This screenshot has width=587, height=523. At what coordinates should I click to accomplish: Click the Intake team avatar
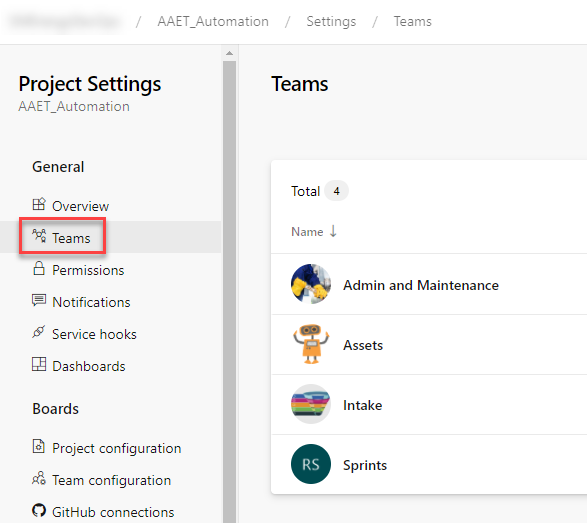311,404
